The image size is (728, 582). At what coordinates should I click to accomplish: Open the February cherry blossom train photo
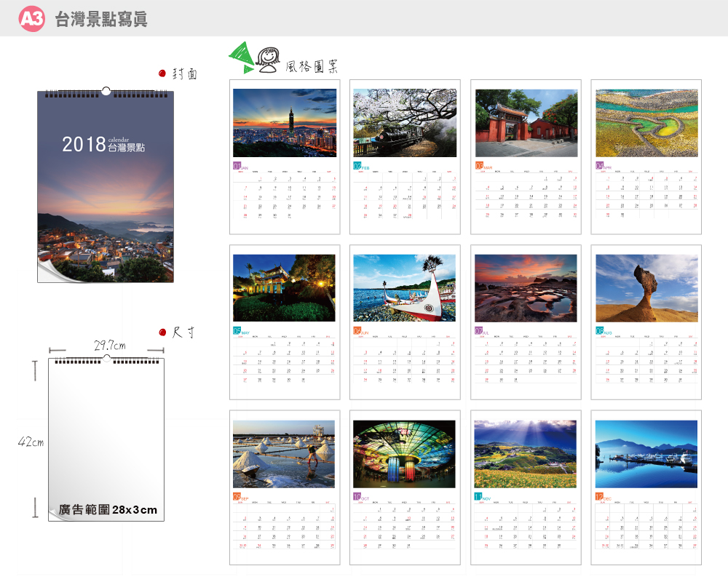(405, 123)
